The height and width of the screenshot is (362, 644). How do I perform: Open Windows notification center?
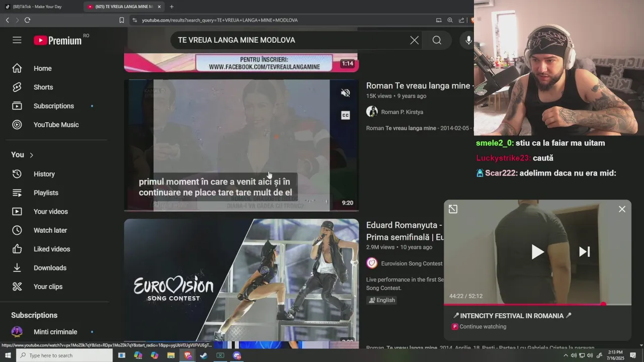[633, 355]
